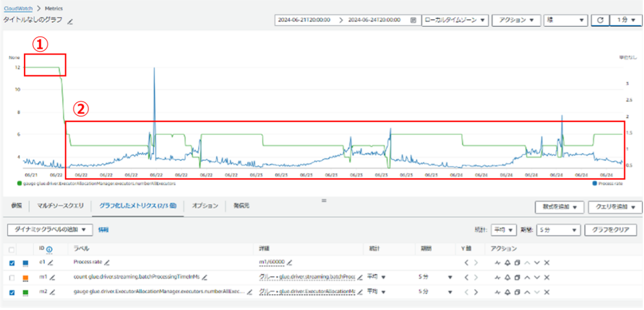The width and height of the screenshot is (644, 310).
Task: Open the ローカルタイムゾーン dropdown
Action: click(x=454, y=20)
